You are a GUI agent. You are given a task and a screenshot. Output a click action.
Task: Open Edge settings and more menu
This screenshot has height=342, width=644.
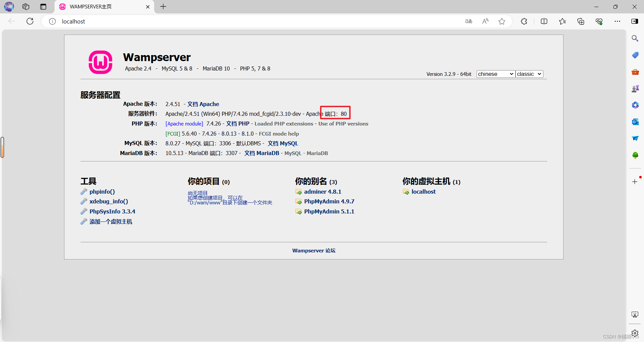(x=617, y=21)
